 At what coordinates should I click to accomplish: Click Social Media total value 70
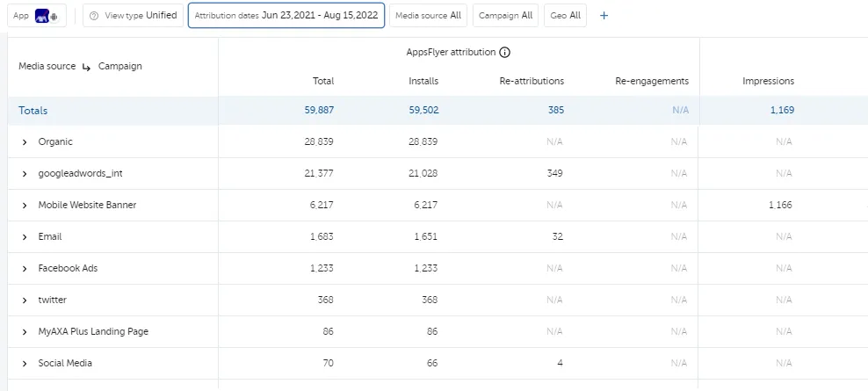coord(328,363)
